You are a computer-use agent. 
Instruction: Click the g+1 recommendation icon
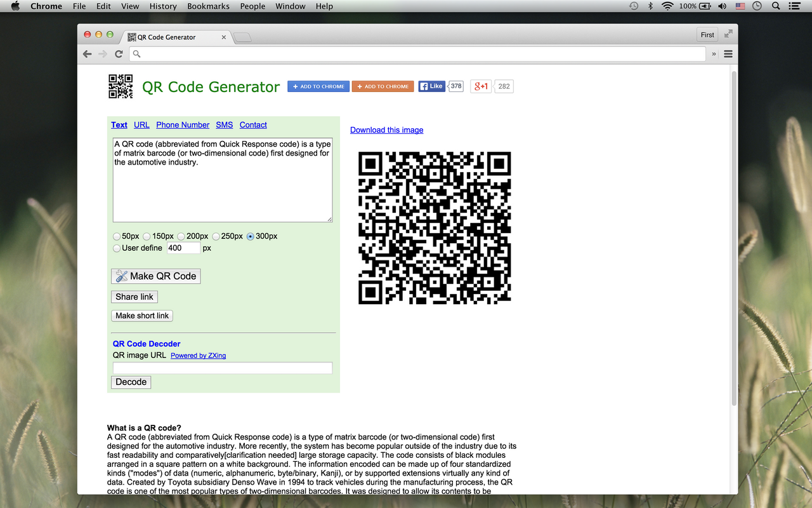click(x=480, y=86)
